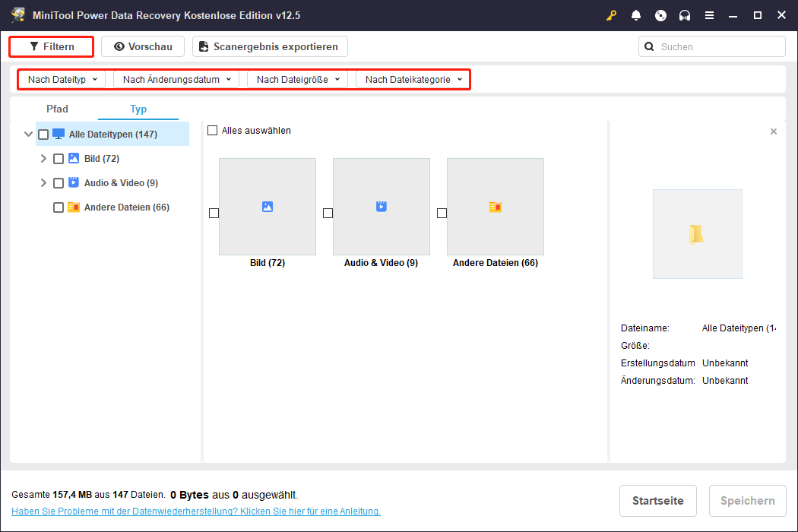Toggle the Alles auswählen checkbox
The width and height of the screenshot is (798, 532).
point(212,130)
